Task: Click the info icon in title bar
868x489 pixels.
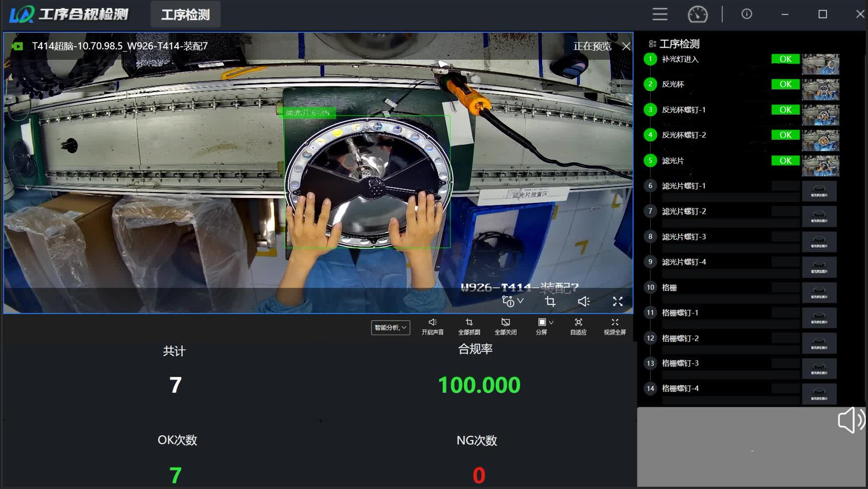Action: [x=746, y=14]
